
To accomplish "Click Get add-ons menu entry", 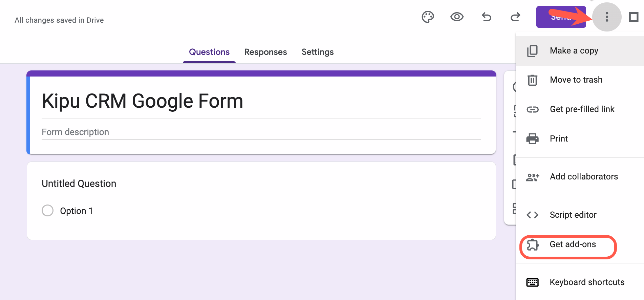I will point(573,244).
